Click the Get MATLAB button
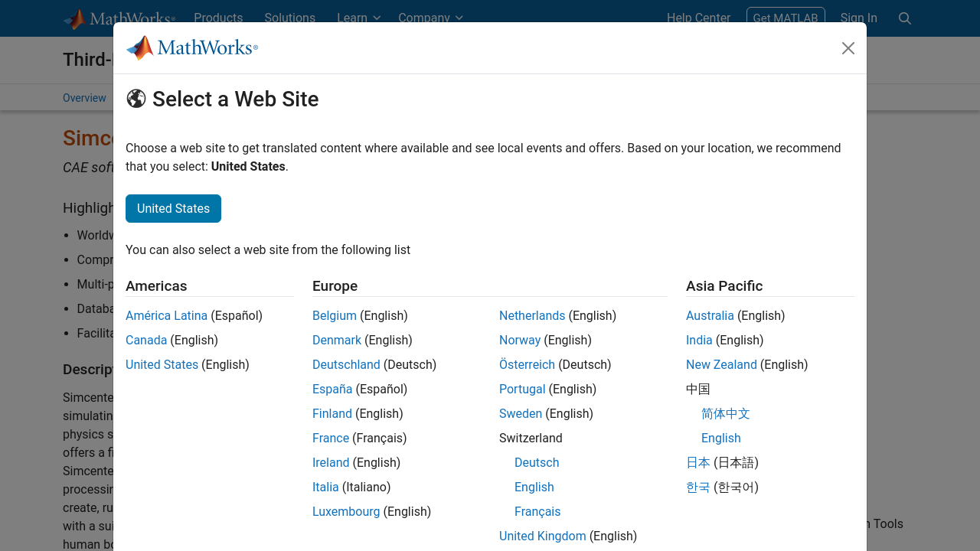 (x=785, y=18)
